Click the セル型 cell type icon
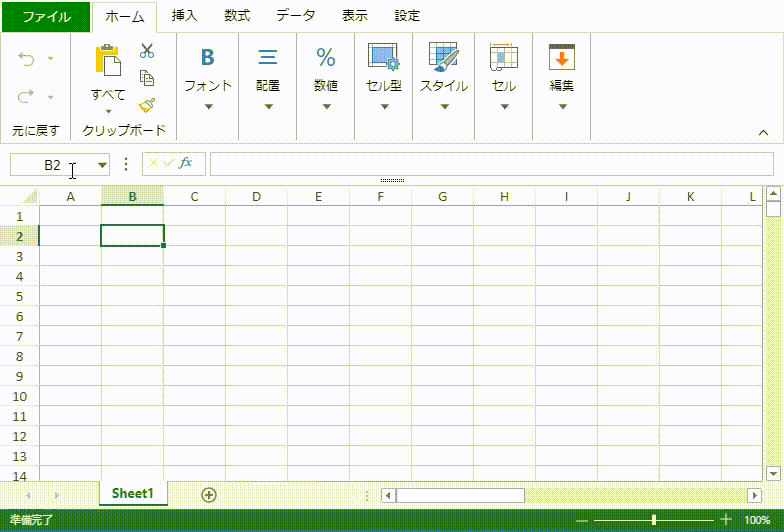This screenshot has width=784, height=532. pyautogui.click(x=384, y=58)
